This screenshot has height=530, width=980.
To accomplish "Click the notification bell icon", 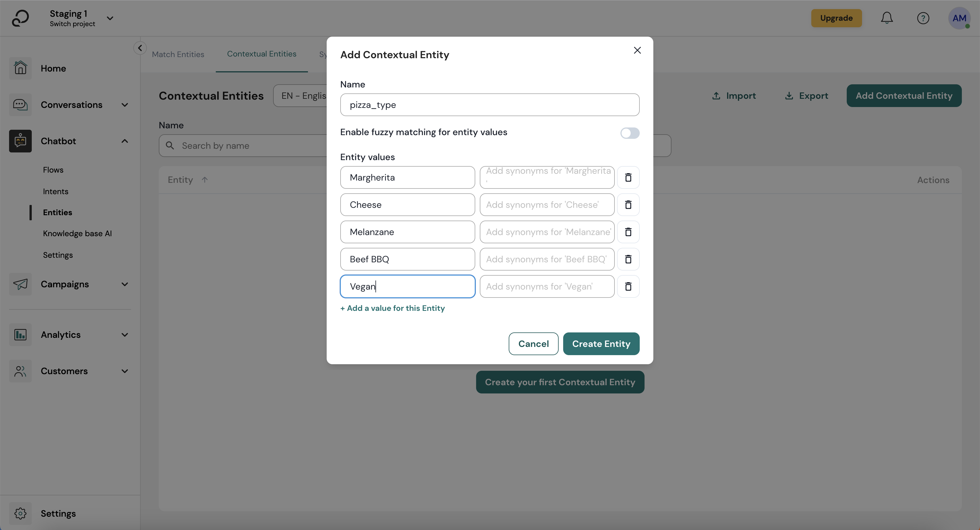I will point(887,18).
